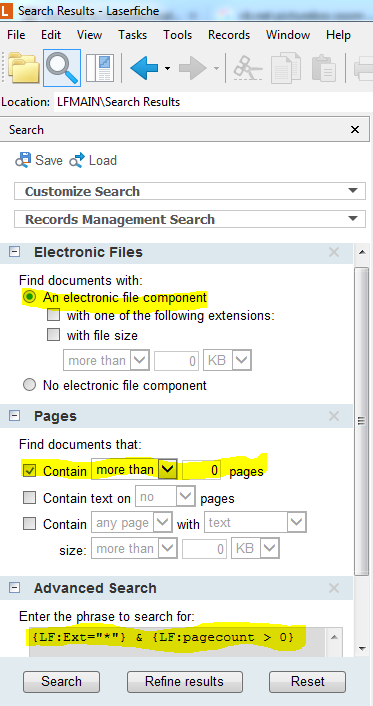Screen dimensions: 373x706
Task: Click the Refine results button
Action: click(185, 681)
